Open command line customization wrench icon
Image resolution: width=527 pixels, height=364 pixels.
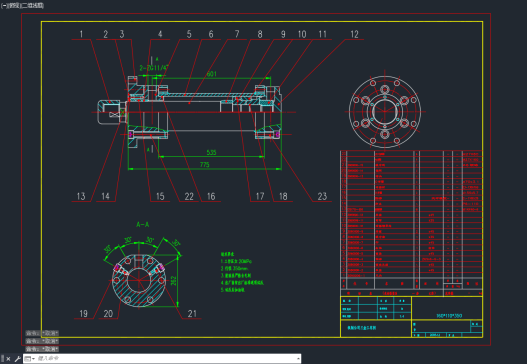(17, 359)
